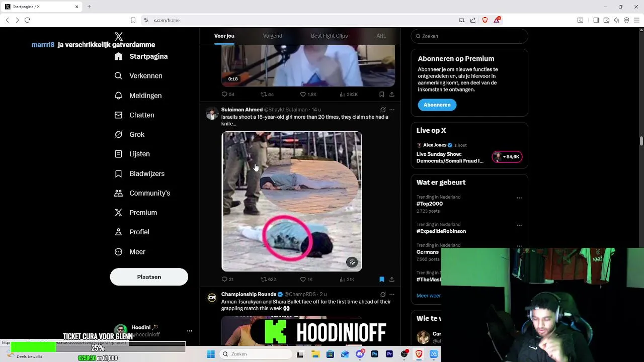644x362 pixels.
Task: Open Chatten messages
Action: click(x=134, y=115)
